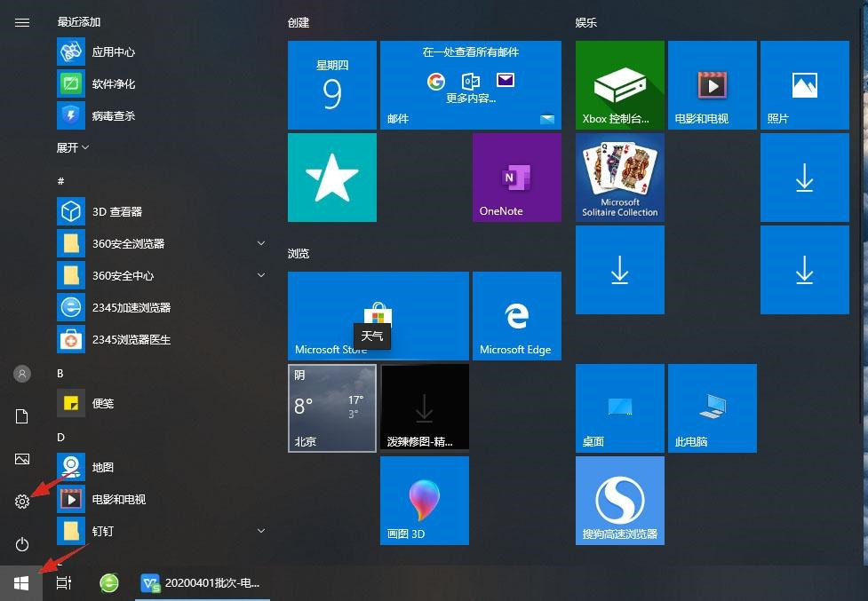Image resolution: width=868 pixels, height=601 pixels.
Task: Expand the 展开 recently added list
Action: (73, 147)
